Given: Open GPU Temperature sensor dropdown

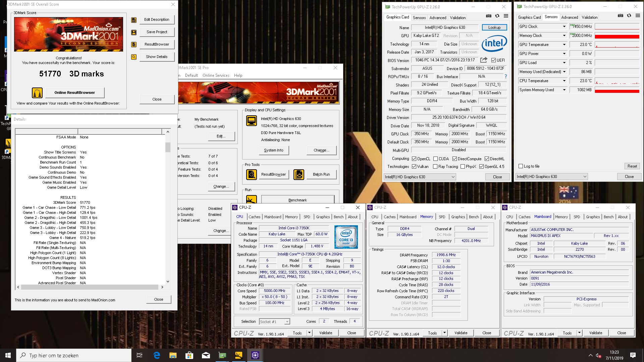Looking at the screenshot, I should (x=564, y=45).
